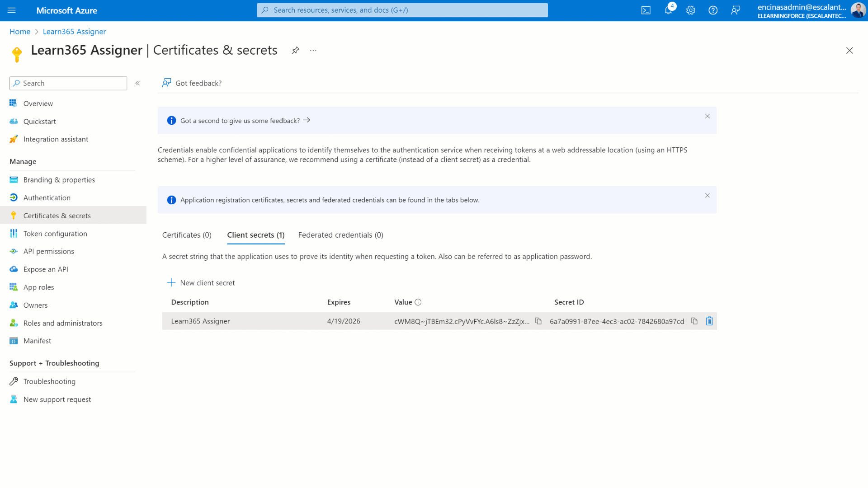Open the Help question mark pane
Screen dimensions: 868x488
point(713,10)
